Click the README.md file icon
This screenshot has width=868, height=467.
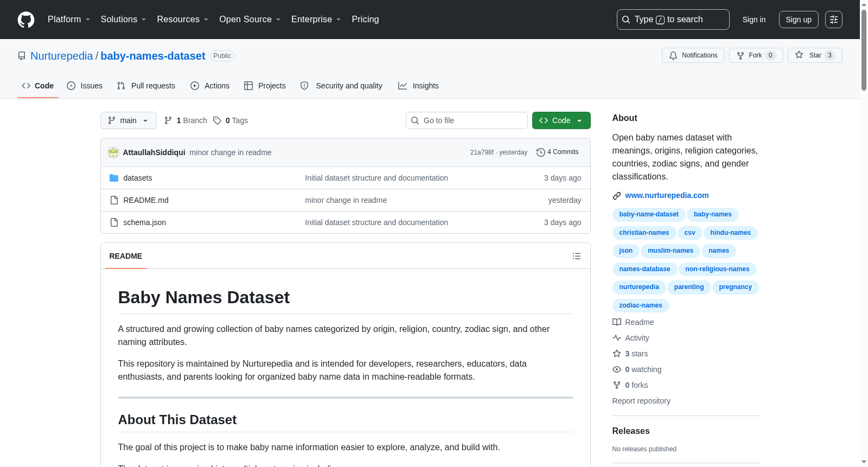tap(114, 200)
